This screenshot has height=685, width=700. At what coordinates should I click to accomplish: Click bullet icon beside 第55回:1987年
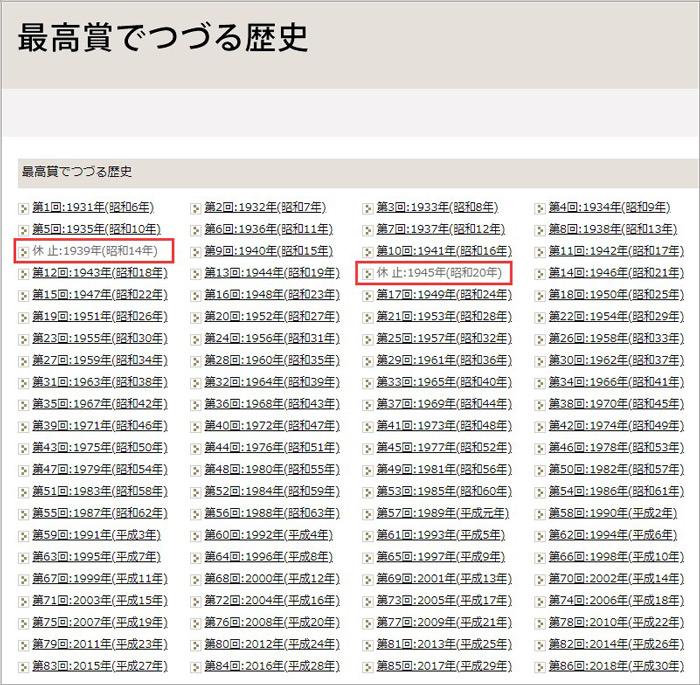[23, 515]
